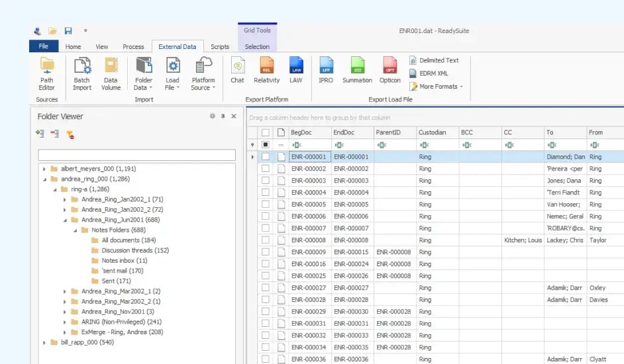This screenshot has width=624, height=364.
Task: Click the LAW export platform icon
Action: click(x=295, y=71)
